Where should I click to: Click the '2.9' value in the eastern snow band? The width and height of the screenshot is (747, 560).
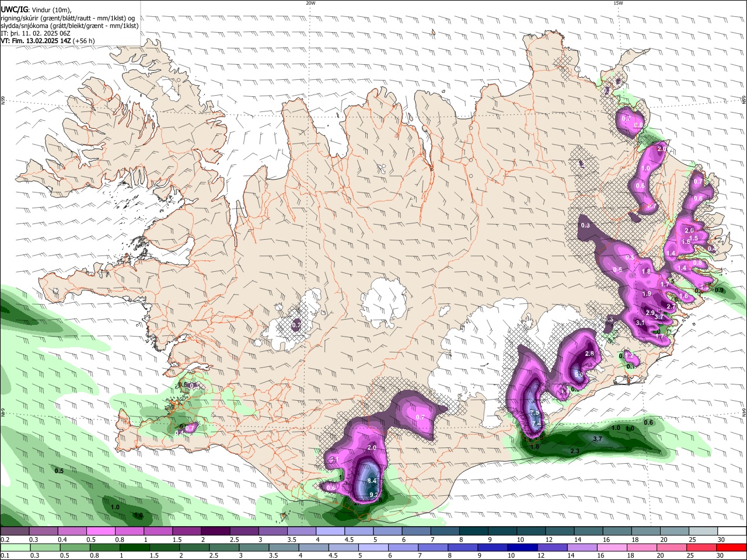pos(650,313)
